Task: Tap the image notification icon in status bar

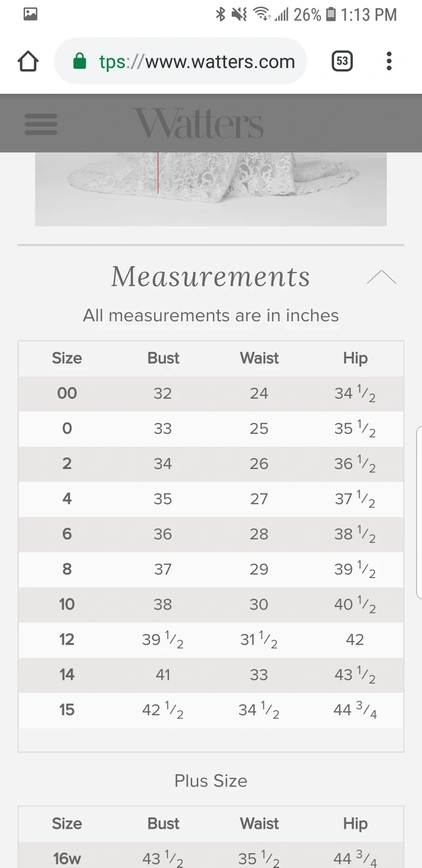Action: tap(30, 14)
